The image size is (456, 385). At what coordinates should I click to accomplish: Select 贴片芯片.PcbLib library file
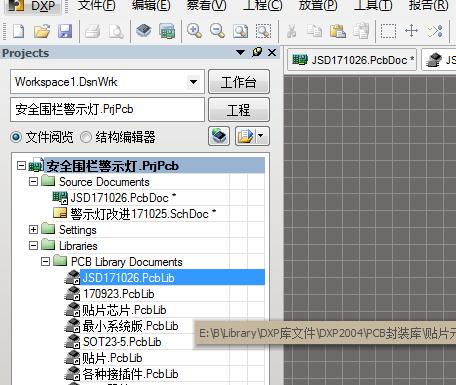coord(124,310)
